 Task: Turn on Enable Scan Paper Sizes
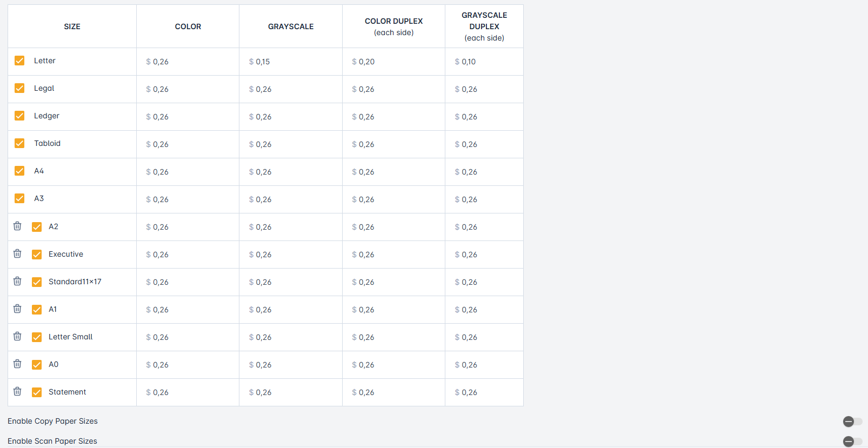tap(852, 442)
